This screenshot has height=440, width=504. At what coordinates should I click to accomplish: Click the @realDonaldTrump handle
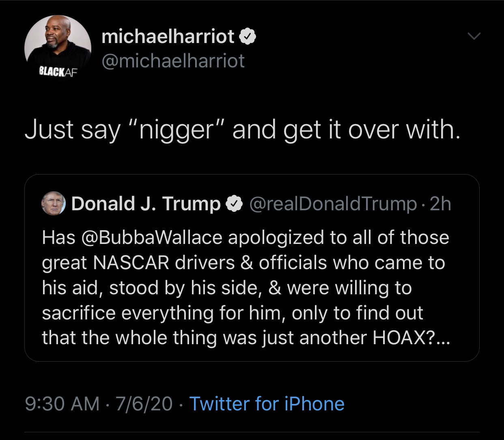pos(332,204)
